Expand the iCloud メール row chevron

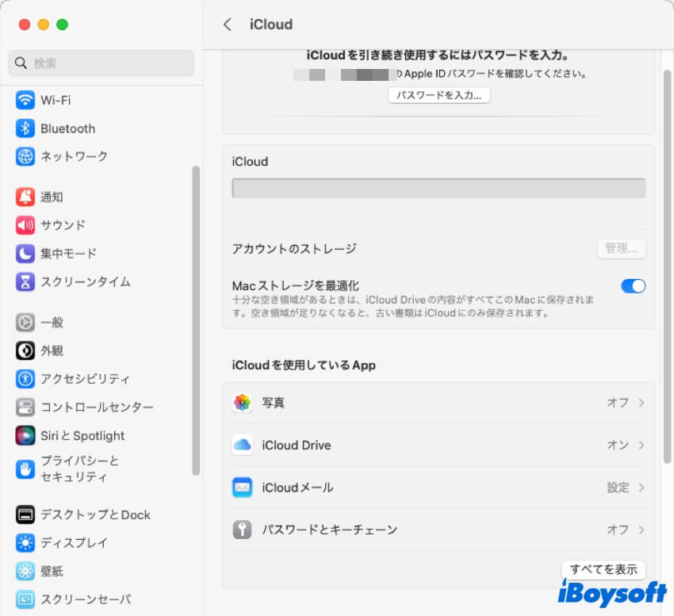641,488
